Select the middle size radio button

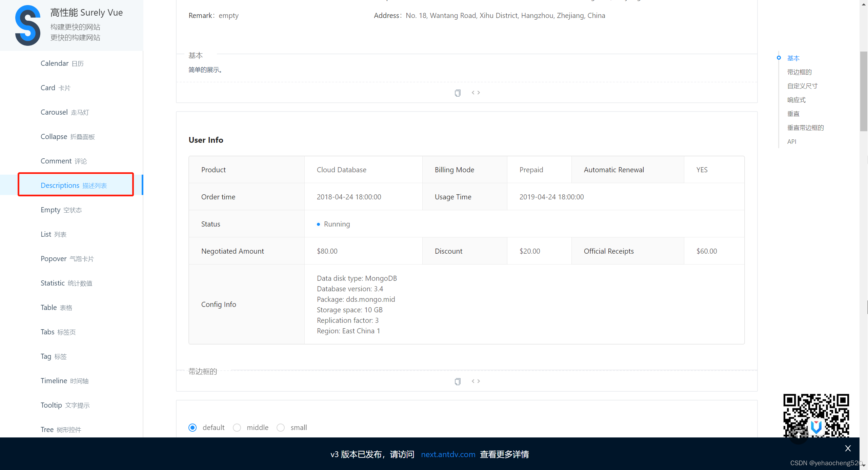(237, 428)
